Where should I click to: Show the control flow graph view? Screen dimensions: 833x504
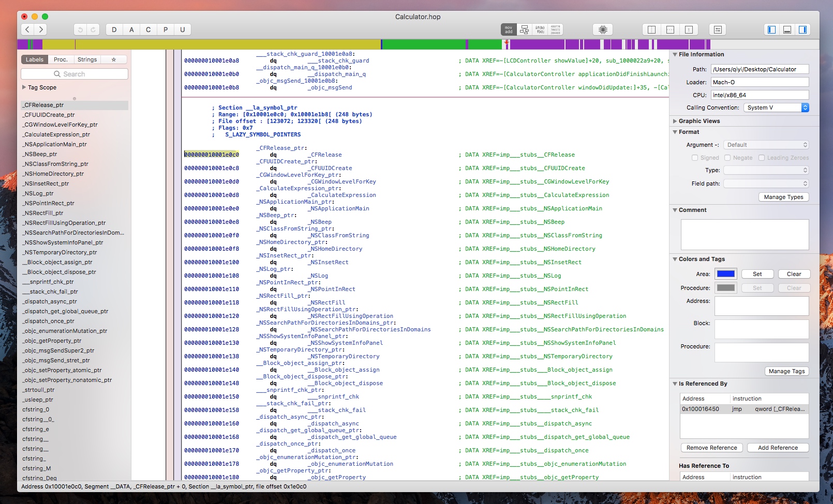pyautogui.click(x=524, y=29)
